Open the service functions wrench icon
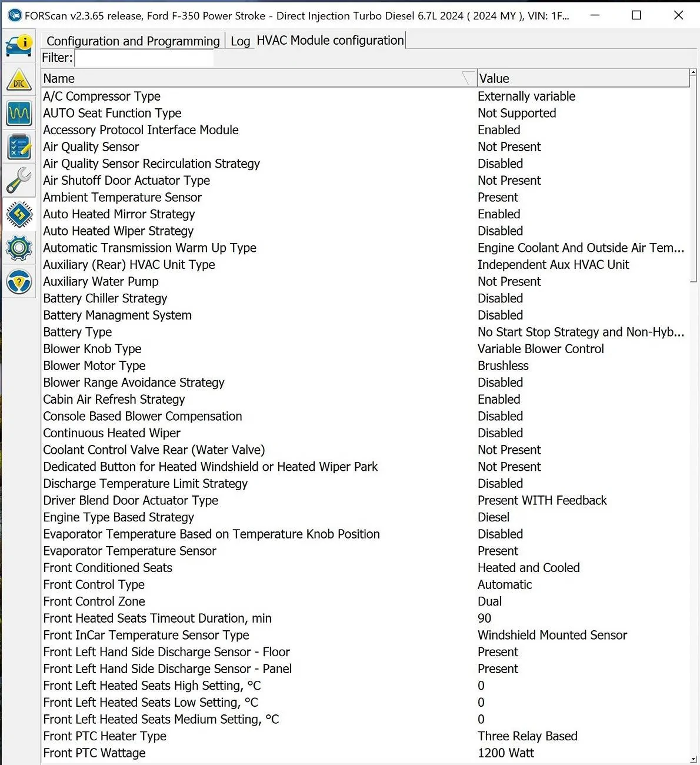The height and width of the screenshot is (765, 700). [x=19, y=181]
